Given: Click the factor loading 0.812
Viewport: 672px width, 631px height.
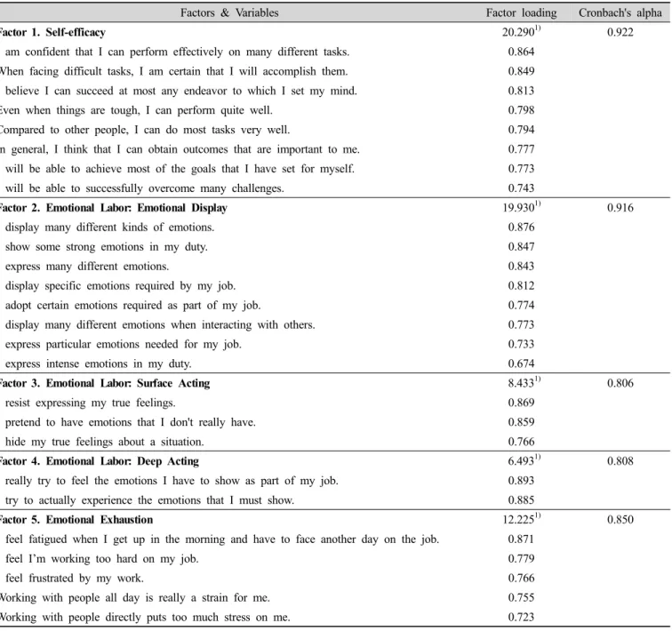Looking at the screenshot, I should point(521,286).
